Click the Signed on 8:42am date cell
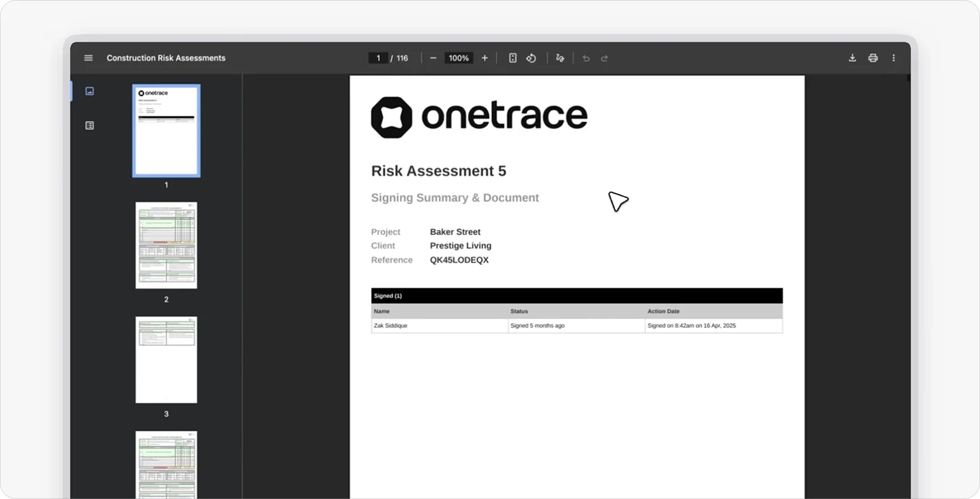980x499 pixels. [x=714, y=326]
